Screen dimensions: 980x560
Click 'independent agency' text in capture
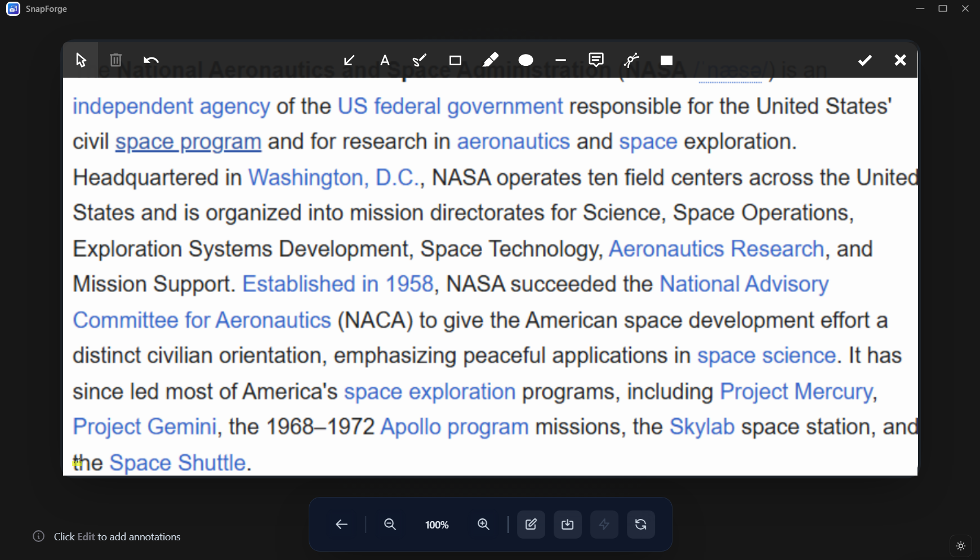point(171,106)
